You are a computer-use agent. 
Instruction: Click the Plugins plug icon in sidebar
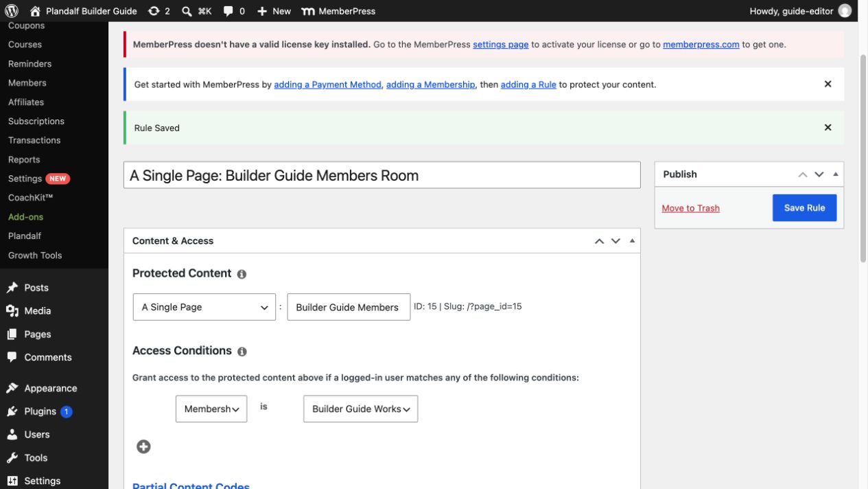tap(12, 411)
